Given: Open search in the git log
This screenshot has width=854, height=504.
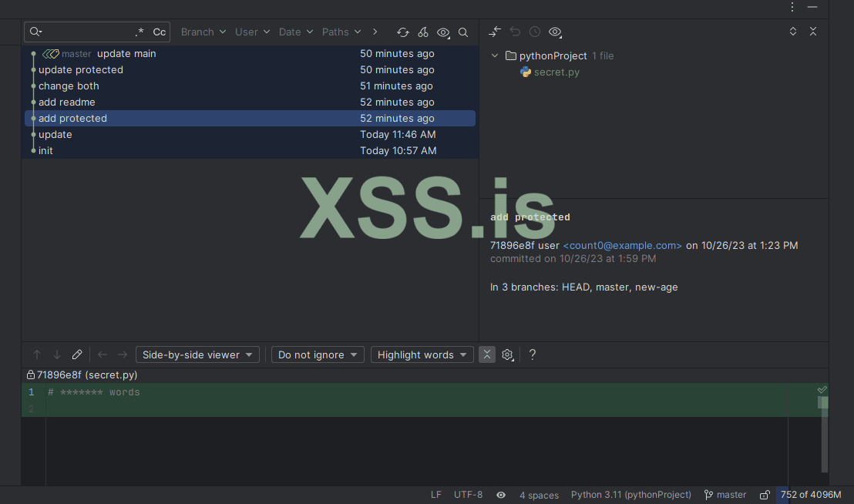Looking at the screenshot, I should tap(463, 32).
